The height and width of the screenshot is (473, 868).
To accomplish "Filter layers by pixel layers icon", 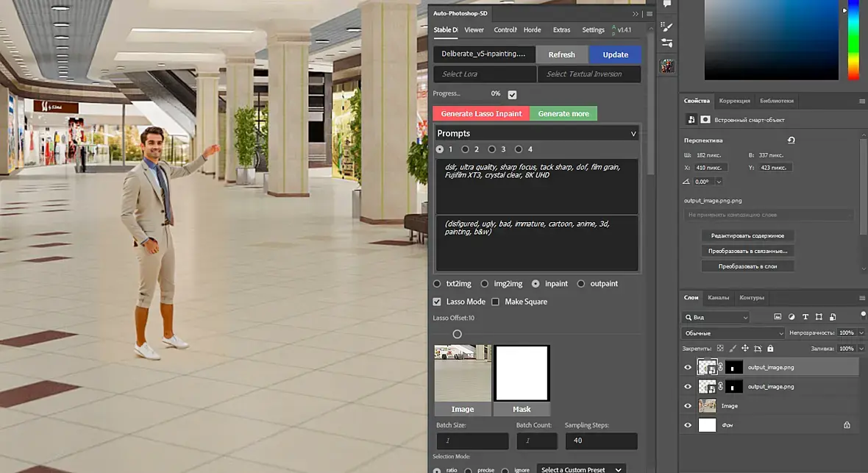I will pos(778,317).
